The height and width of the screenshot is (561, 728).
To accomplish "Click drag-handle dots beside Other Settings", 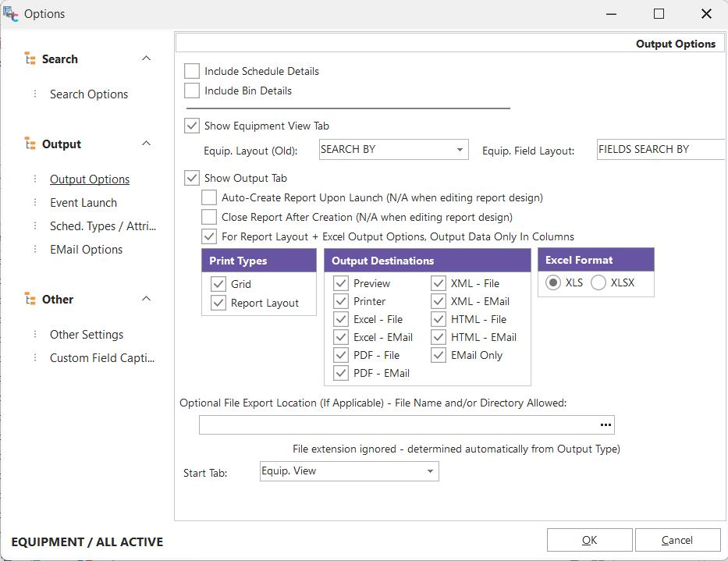I will tap(35, 335).
